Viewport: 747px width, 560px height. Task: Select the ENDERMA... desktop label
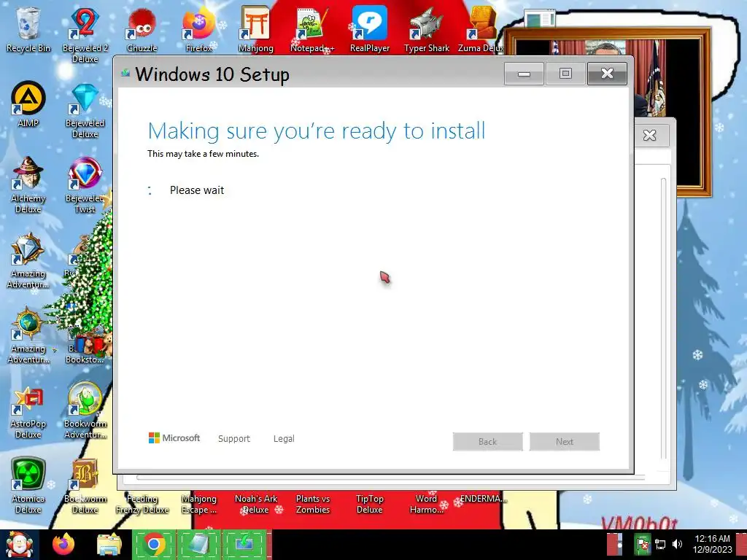tap(483, 499)
